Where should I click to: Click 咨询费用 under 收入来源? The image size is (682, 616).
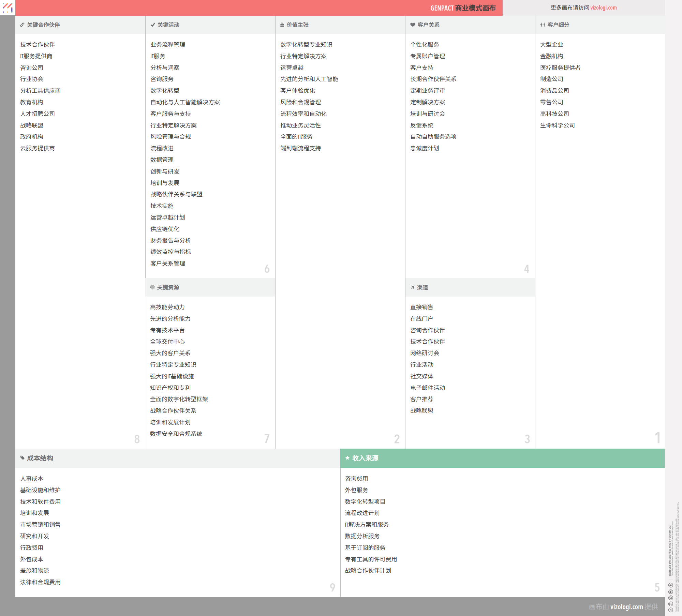[356, 479]
